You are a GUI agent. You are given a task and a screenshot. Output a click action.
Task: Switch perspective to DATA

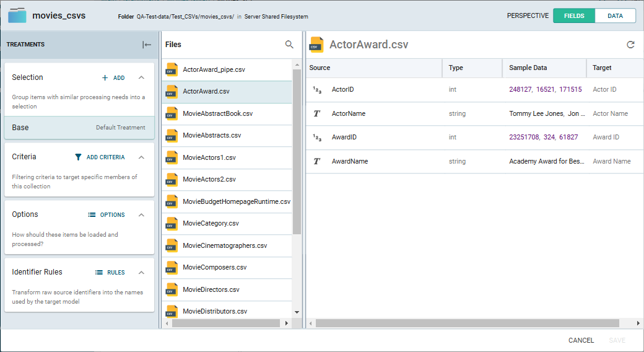click(x=615, y=16)
